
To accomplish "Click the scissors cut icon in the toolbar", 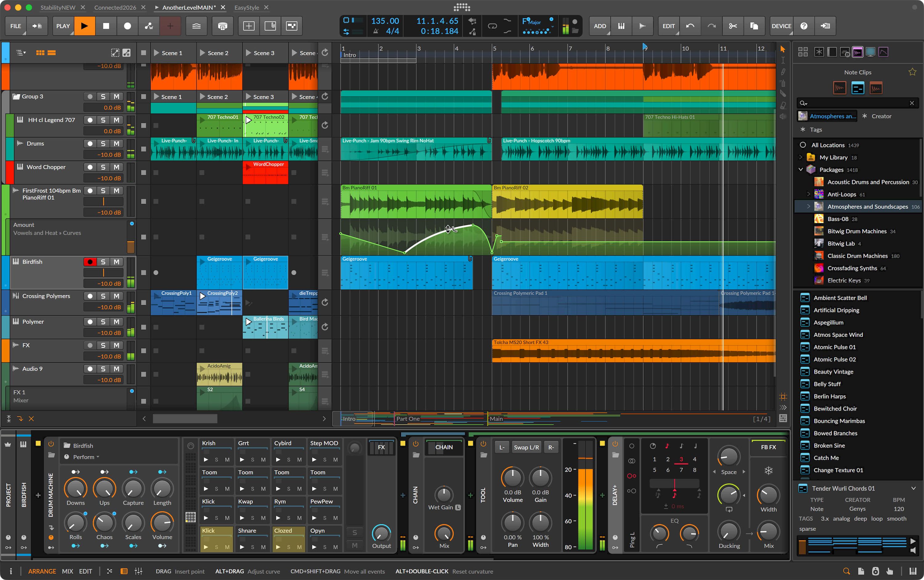I will pos(733,26).
